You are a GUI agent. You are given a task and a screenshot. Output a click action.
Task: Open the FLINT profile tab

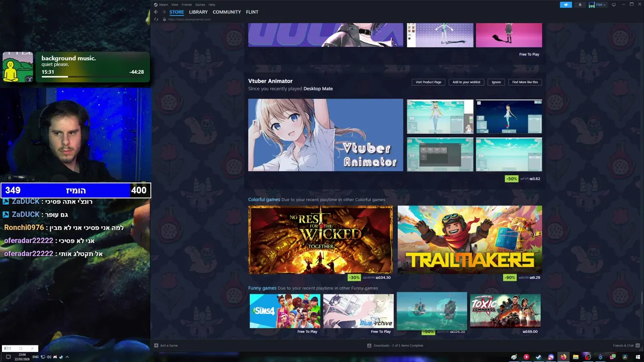[252, 12]
